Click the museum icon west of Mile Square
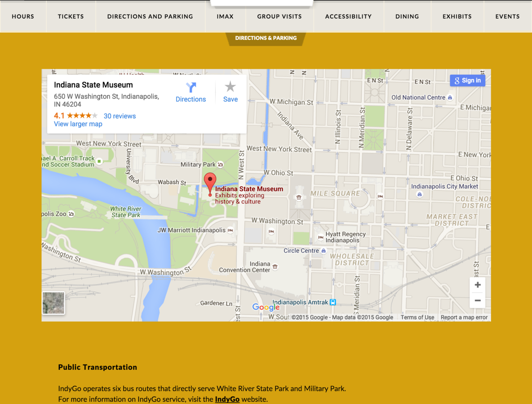This screenshot has width=532, height=404. coord(299,197)
